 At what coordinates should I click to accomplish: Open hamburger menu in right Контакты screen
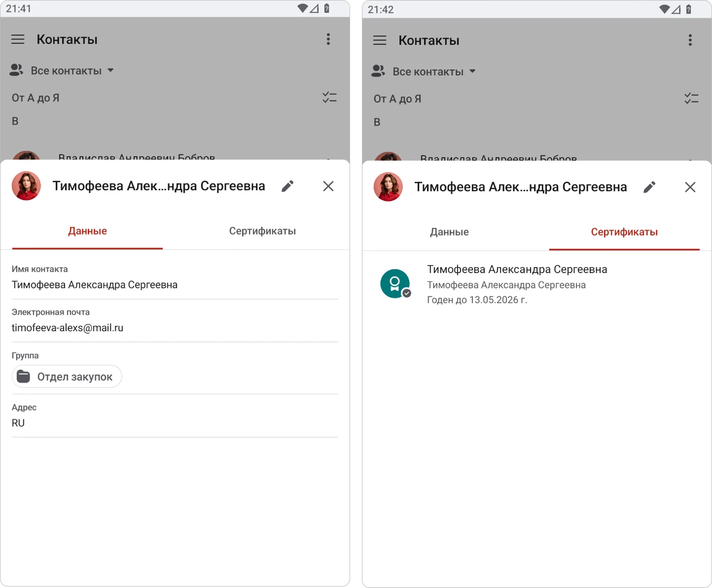coord(380,40)
